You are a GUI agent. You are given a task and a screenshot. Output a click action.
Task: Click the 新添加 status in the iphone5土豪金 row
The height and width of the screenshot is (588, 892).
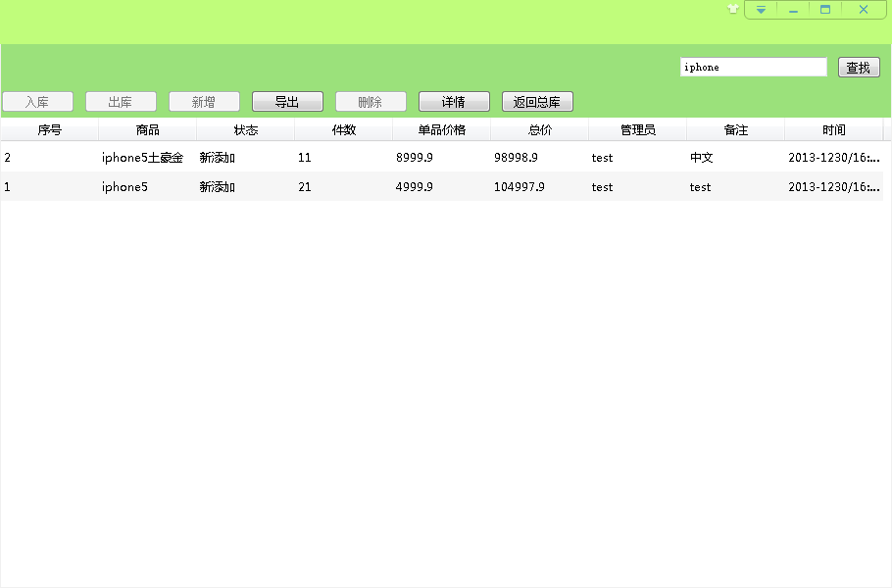[218, 158]
